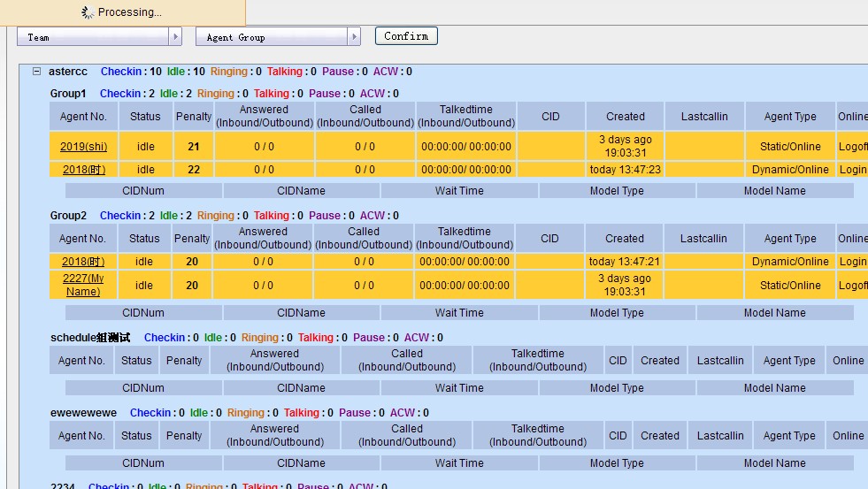Viewport: 868px width, 489px height.
Task: Click the Team combo box field
Action: click(x=93, y=37)
